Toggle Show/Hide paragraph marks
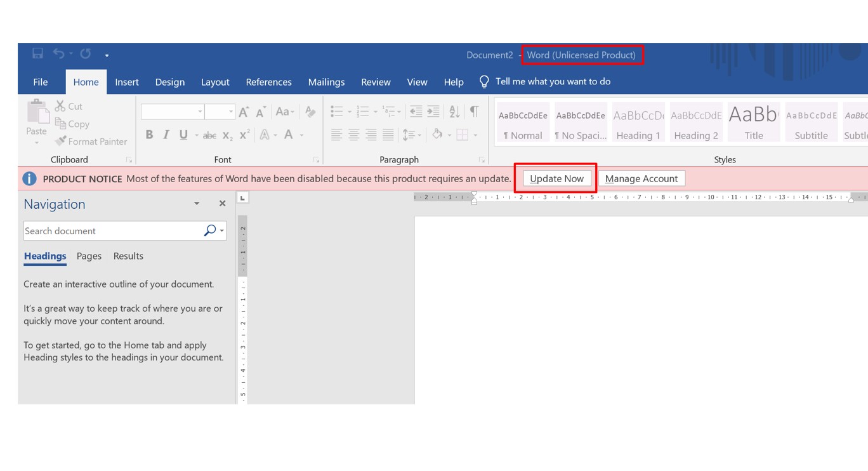The image size is (868, 471). click(x=474, y=112)
